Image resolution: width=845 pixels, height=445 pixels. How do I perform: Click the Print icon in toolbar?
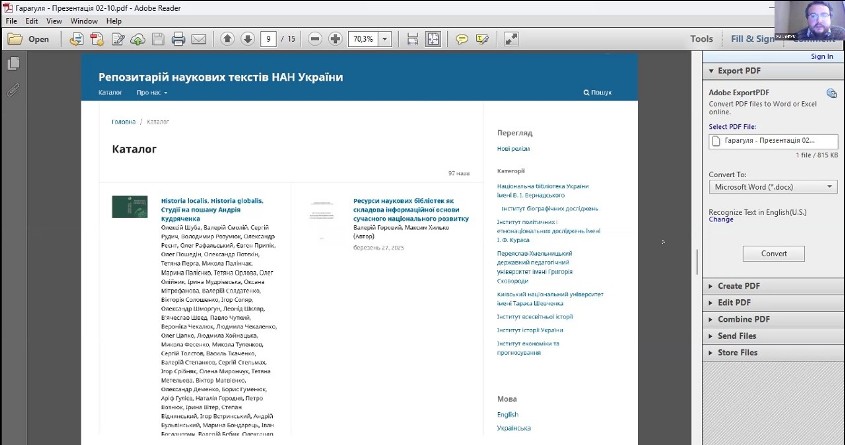click(178, 39)
